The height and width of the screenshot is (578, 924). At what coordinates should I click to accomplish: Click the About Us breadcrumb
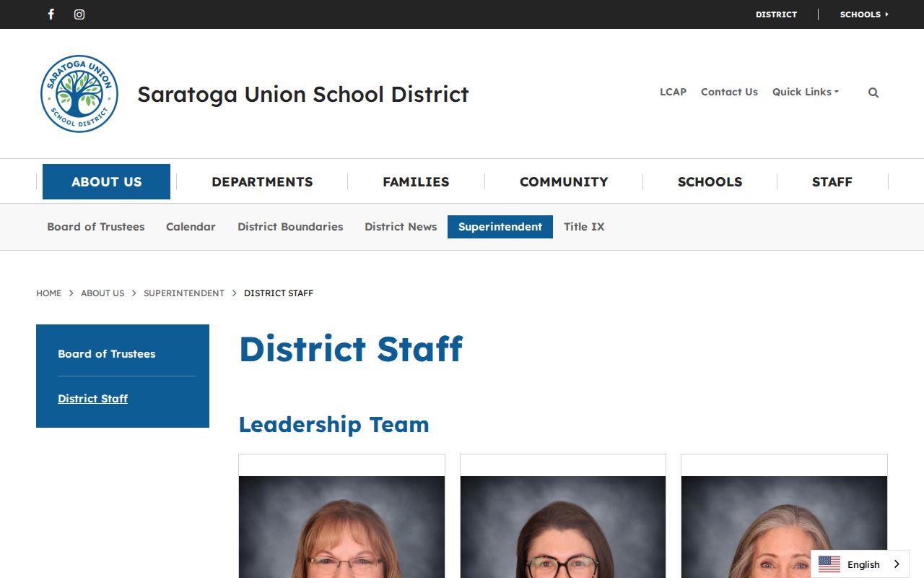pyautogui.click(x=103, y=293)
